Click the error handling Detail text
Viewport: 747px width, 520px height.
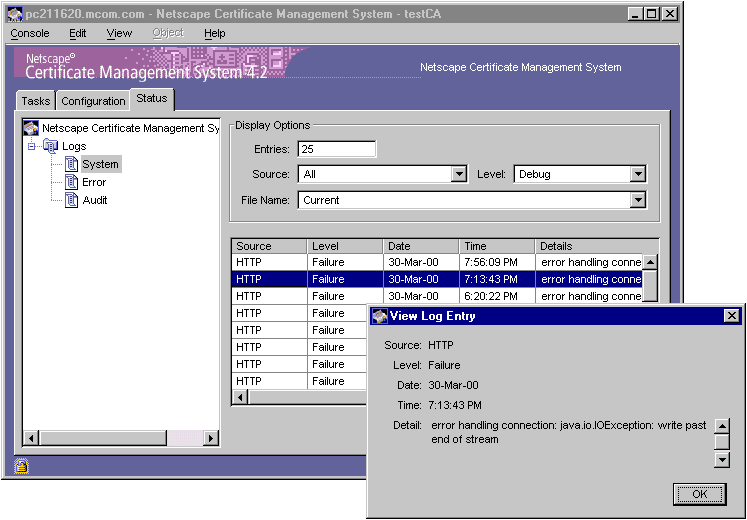(x=569, y=432)
